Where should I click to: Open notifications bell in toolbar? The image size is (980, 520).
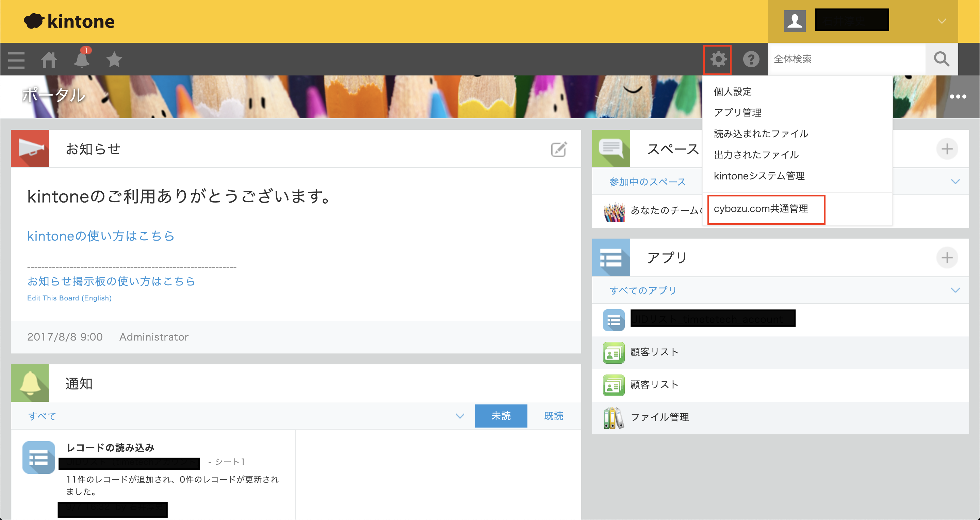pyautogui.click(x=82, y=60)
